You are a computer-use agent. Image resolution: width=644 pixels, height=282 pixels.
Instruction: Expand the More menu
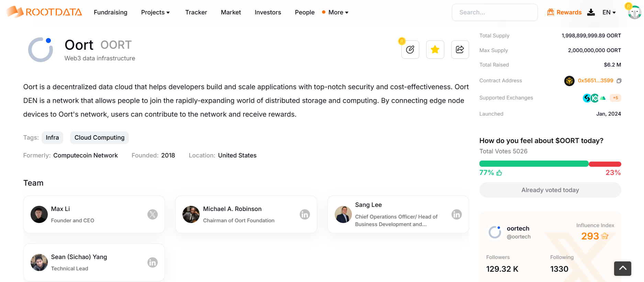(x=338, y=12)
